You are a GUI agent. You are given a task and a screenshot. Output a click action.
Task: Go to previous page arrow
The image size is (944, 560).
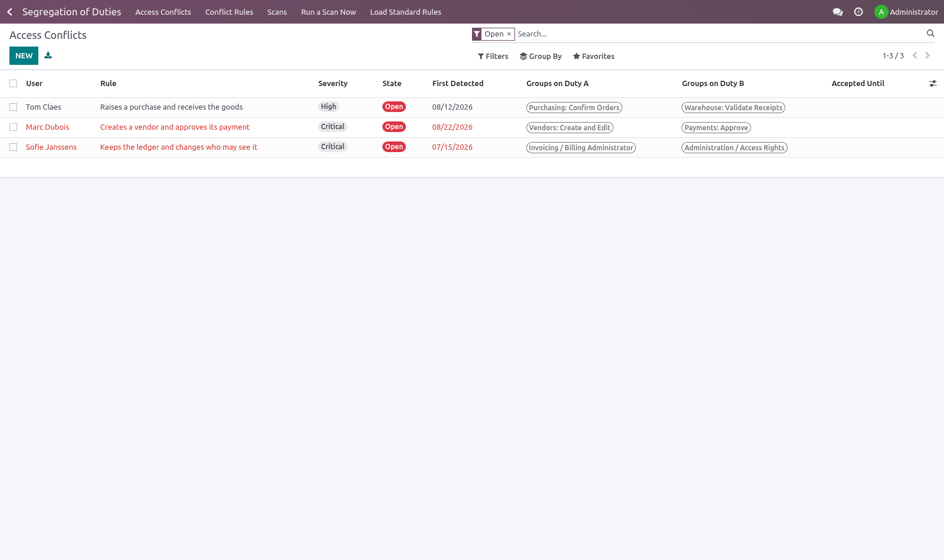pos(914,55)
